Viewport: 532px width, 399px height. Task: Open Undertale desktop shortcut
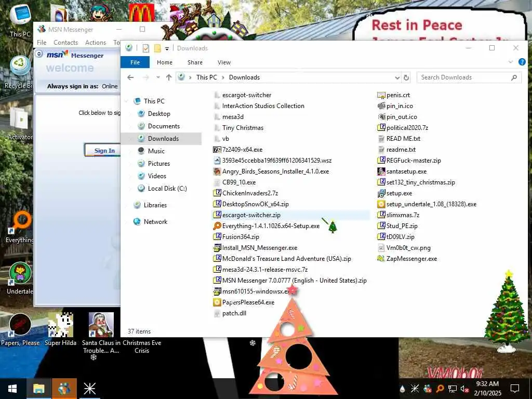20,278
